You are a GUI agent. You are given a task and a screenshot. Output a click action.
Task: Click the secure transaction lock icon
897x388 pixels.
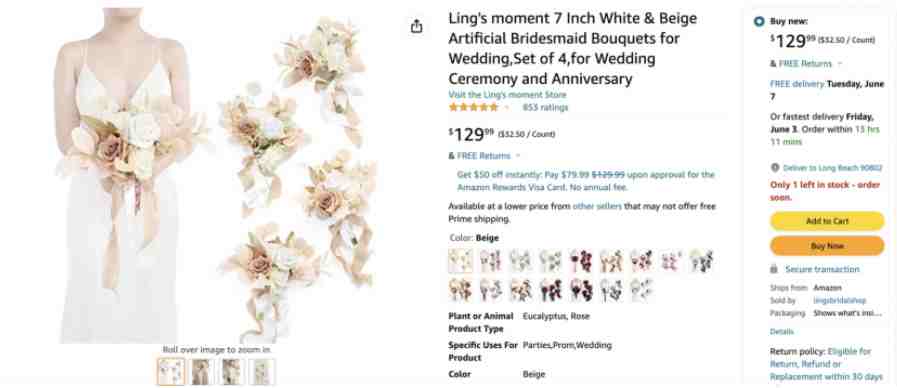tap(774, 269)
